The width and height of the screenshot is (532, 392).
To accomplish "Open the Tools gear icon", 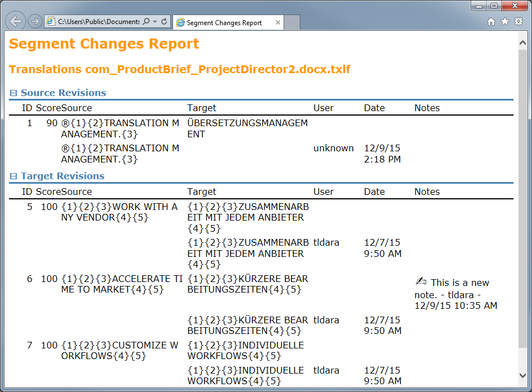I will click(x=519, y=22).
